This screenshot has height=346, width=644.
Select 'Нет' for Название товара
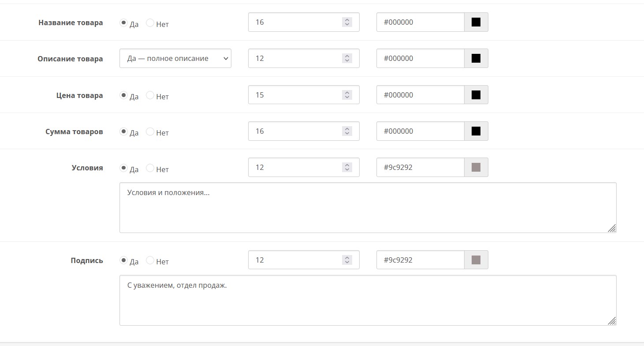150,23
